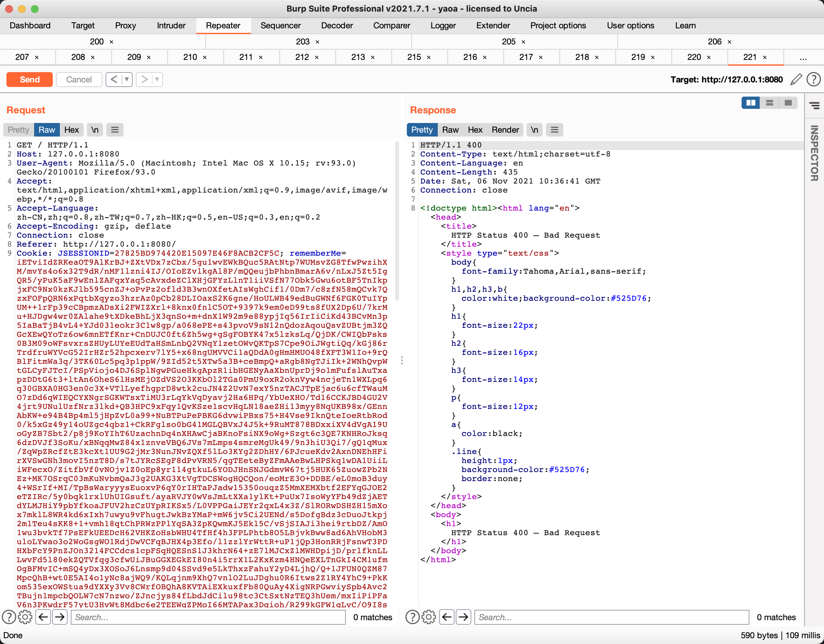Close Repeater tab 210
Image resolution: width=824 pixels, height=644 pixels.
(x=205, y=57)
